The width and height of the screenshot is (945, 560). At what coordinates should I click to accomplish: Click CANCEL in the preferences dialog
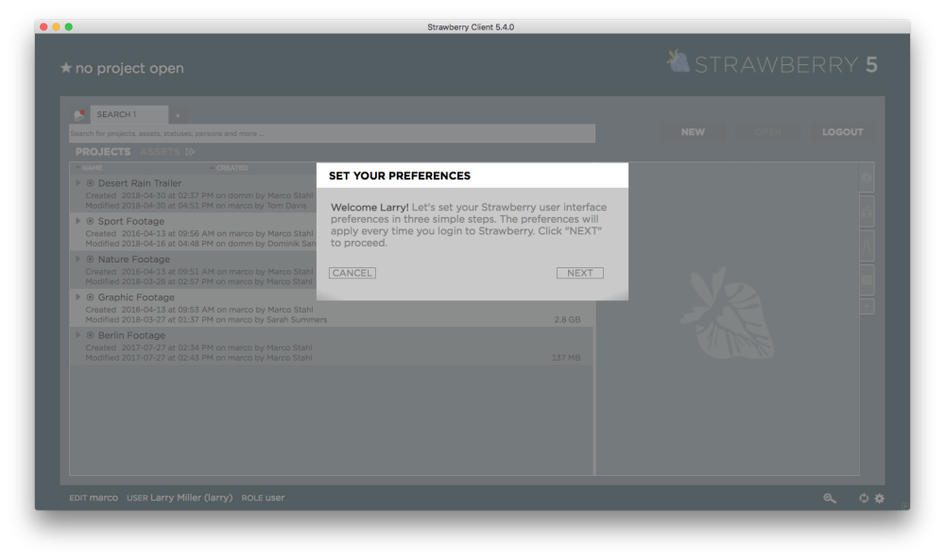pyautogui.click(x=352, y=273)
